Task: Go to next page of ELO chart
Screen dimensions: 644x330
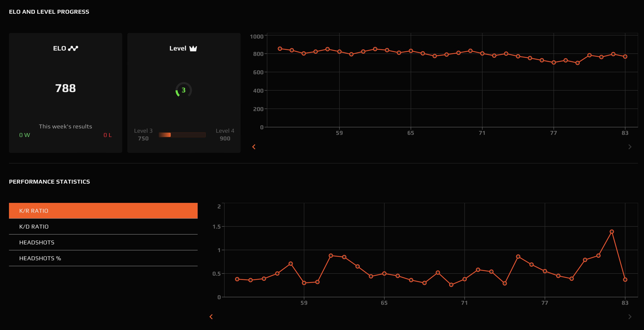Action: [x=630, y=147]
